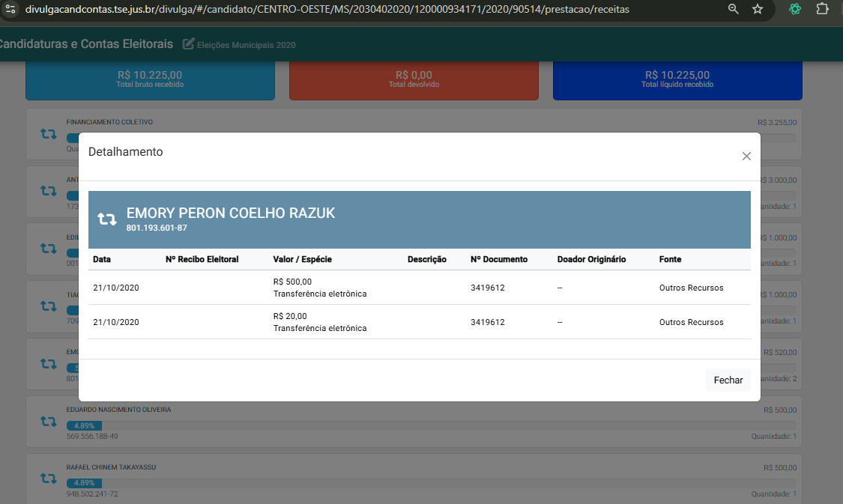
Task: Click the Eleições Municipais 2020 label
Action: (x=247, y=45)
